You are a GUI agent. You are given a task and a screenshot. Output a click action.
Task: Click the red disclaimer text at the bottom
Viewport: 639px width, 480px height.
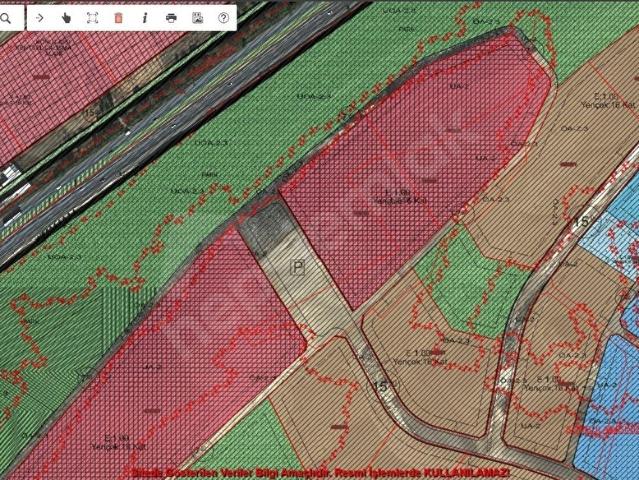321,473
